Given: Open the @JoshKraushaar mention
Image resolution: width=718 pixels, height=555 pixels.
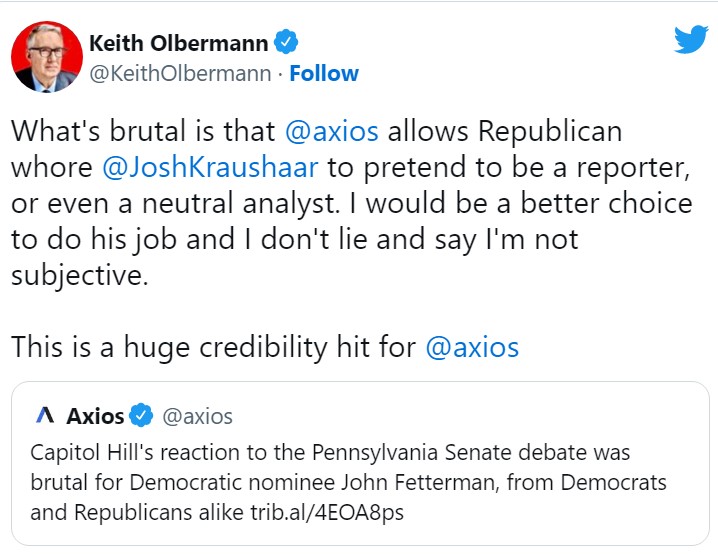Looking at the screenshot, I should tap(210, 167).
